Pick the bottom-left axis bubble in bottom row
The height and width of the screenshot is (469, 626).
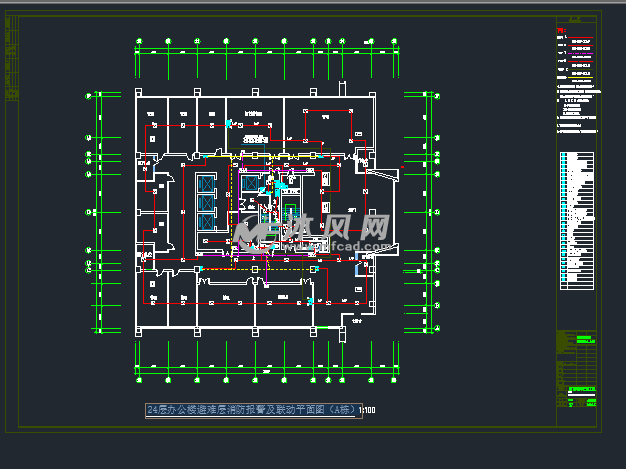coord(137,382)
